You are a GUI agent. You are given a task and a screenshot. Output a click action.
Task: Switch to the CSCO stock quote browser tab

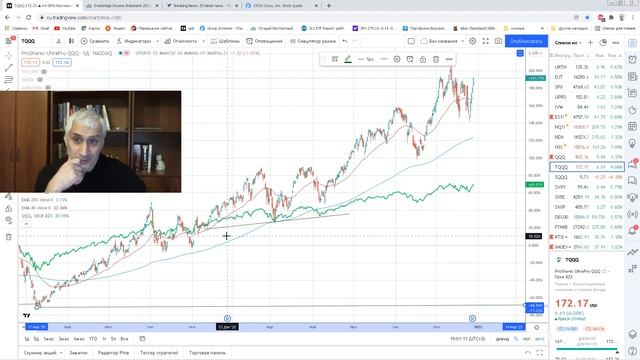coord(282,6)
